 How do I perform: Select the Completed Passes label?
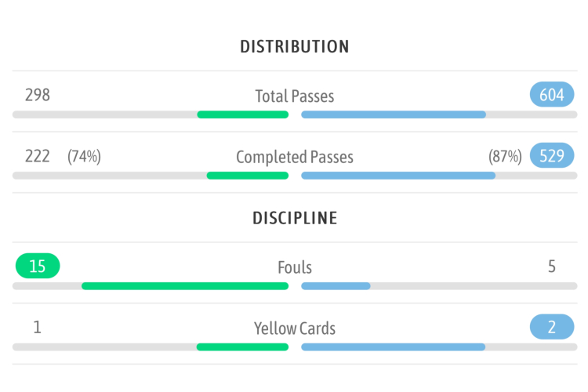coord(294,157)
